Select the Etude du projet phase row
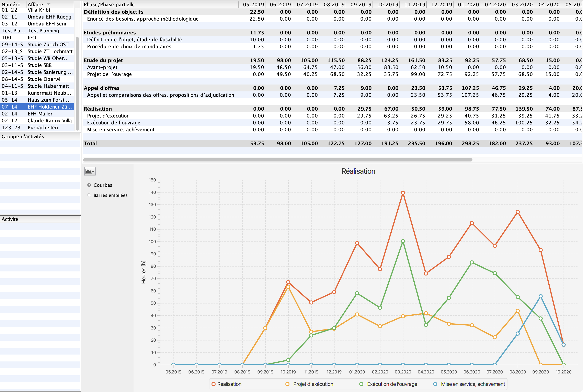This screenshot has width=583, height=392. (x=333, y=60)
